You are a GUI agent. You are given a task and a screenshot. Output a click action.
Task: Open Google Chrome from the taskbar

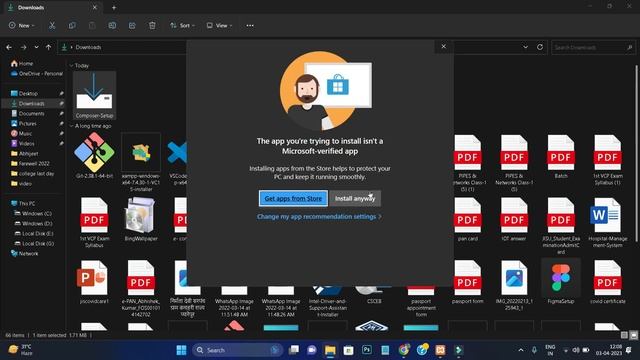404,350
